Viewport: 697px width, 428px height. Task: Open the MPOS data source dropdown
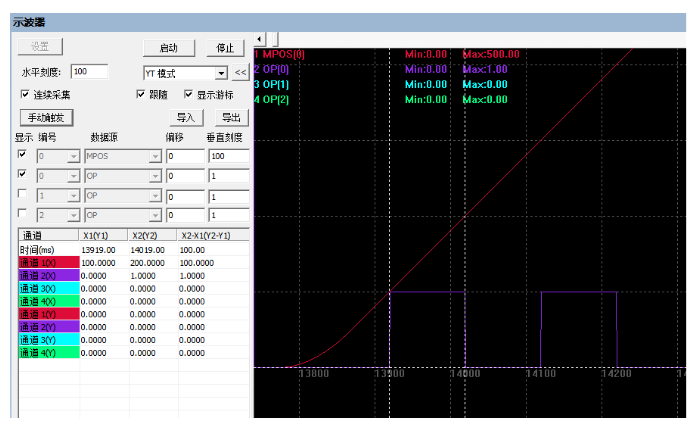pos(155,156)
